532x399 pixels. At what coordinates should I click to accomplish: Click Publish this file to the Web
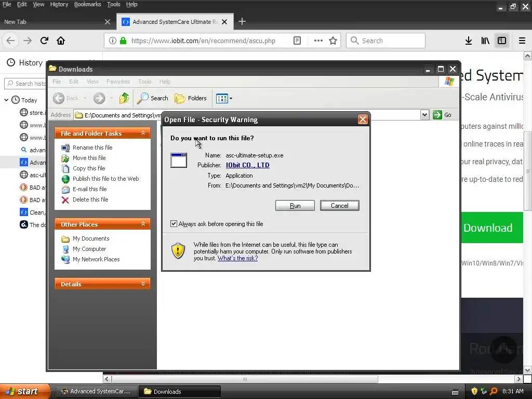click(105, 179)
